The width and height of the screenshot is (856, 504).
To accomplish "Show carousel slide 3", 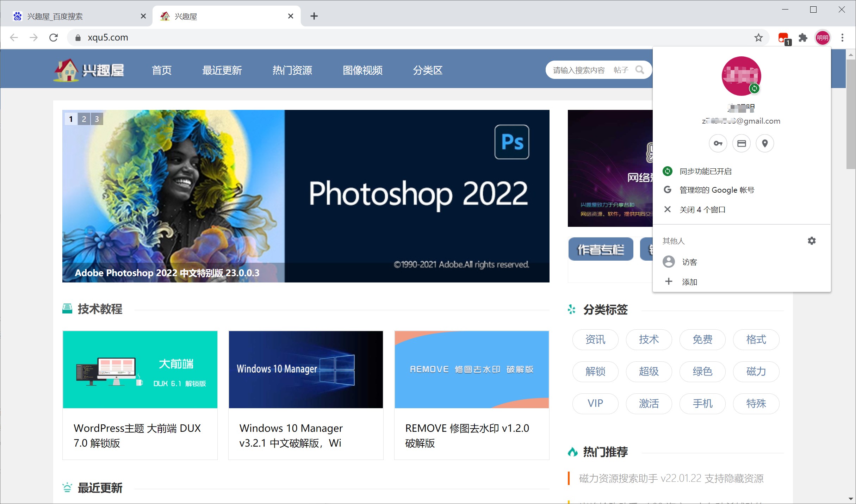I will click(x=97, y=119).
